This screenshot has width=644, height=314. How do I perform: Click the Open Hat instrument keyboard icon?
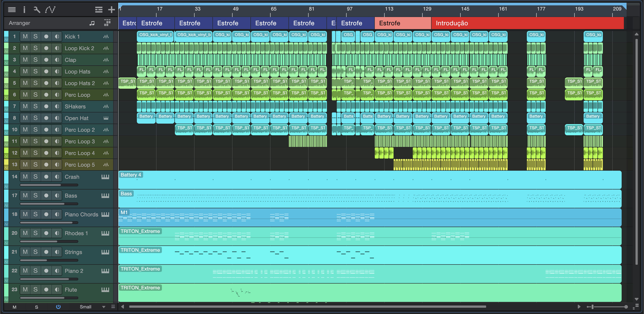(x=106, y=118)
